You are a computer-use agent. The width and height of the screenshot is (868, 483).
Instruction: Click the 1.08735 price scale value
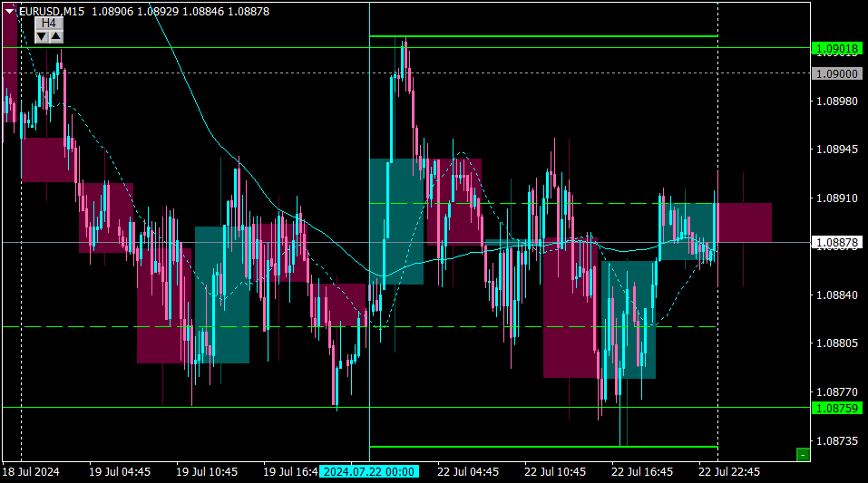coord(837,441)
